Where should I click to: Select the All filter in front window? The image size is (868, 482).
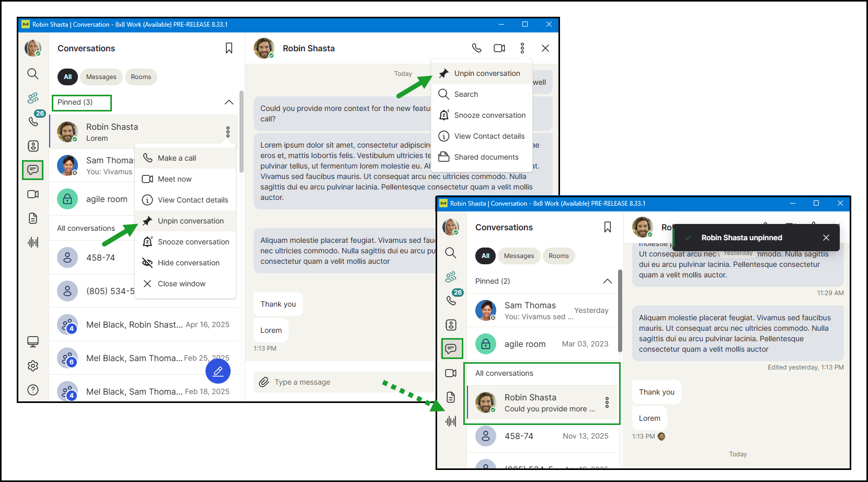(x=485, y=256)
